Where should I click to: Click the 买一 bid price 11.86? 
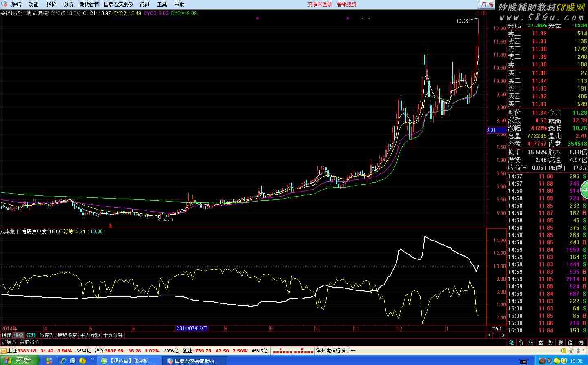pyautogui.click(x=539, y=73)
